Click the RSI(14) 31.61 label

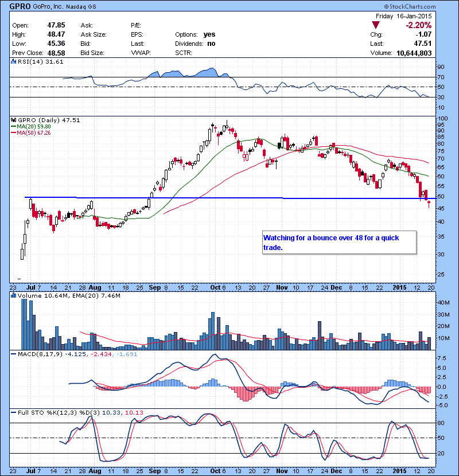point(40,61)
